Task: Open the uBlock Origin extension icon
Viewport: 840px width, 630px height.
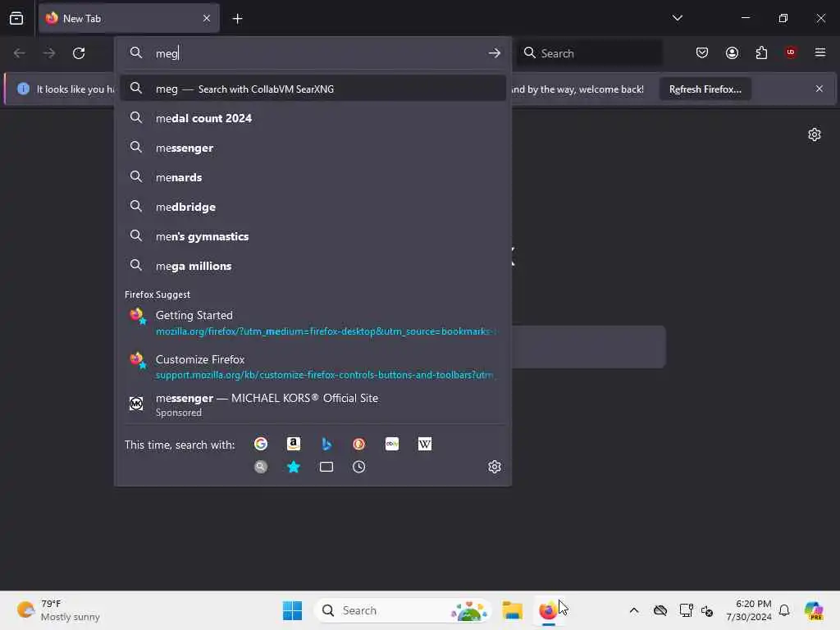Action: pos(791,52)
